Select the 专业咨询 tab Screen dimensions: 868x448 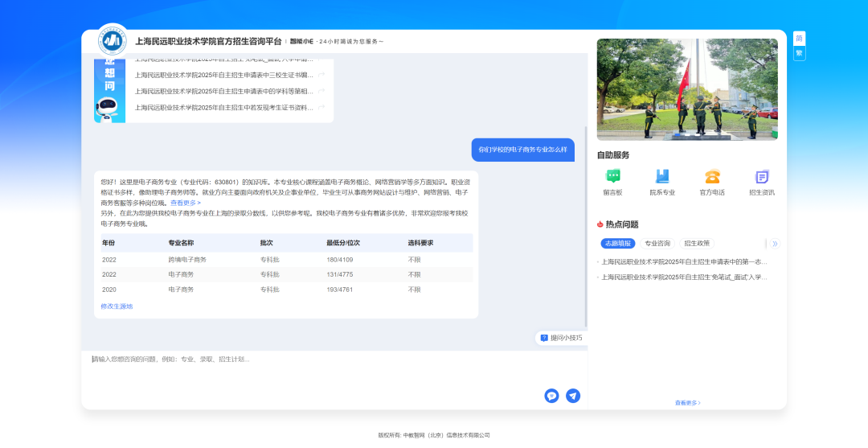point(657,244)
